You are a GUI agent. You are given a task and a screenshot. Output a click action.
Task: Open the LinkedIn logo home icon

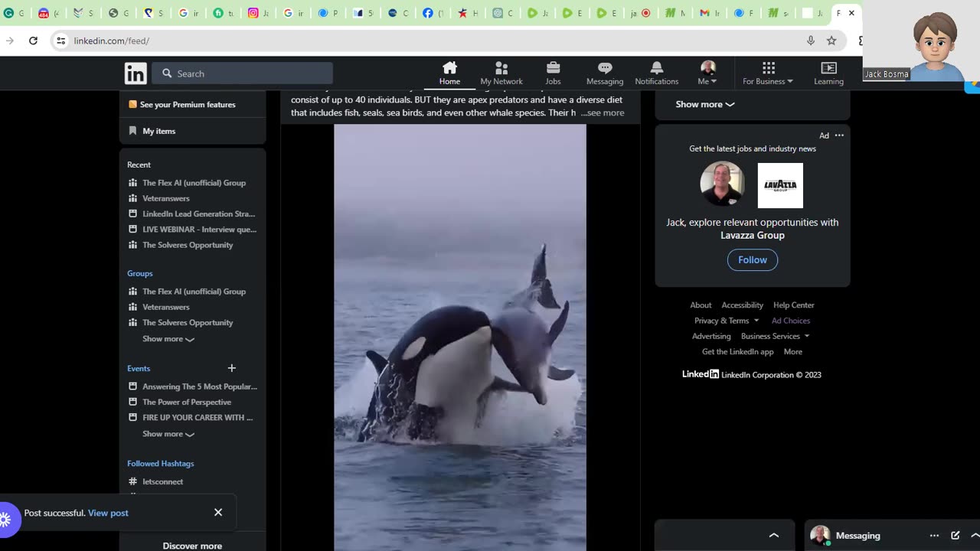(x=136, y=73)
